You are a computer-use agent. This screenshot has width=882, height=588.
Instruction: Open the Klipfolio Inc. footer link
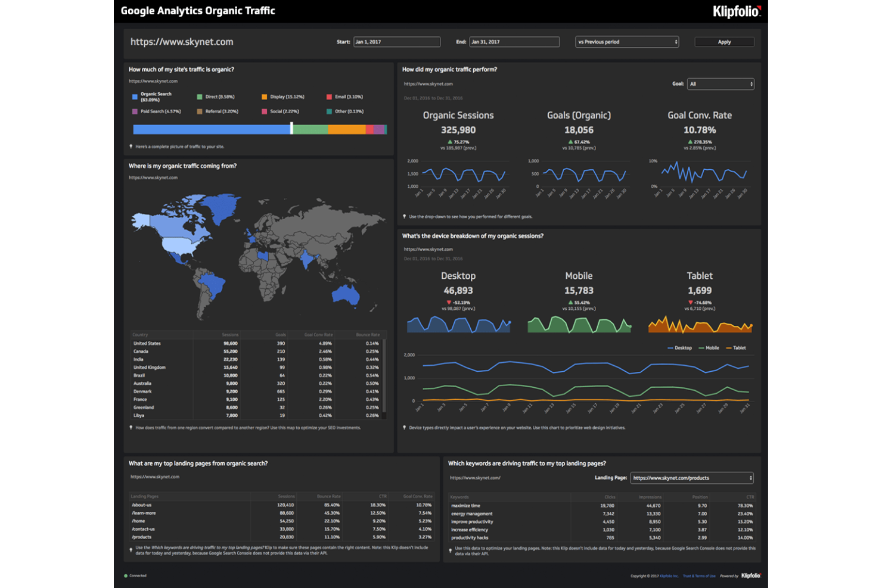(669, 576)
